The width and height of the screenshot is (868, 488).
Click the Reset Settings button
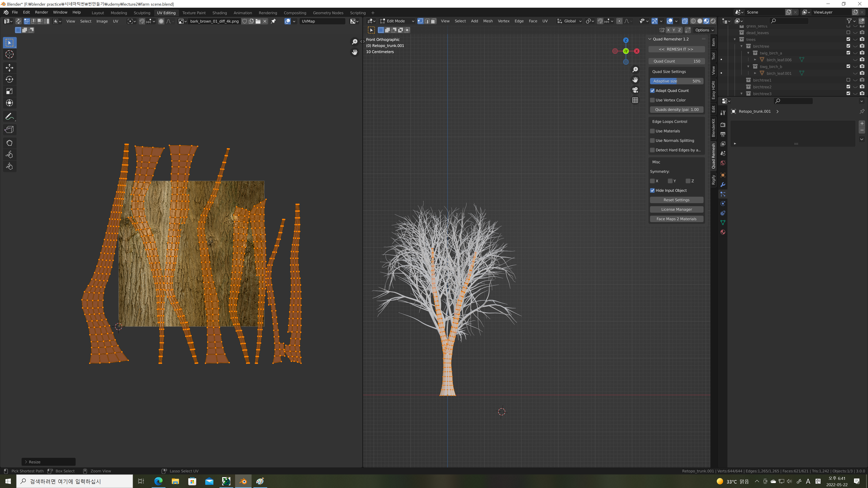tap(676, 200)
